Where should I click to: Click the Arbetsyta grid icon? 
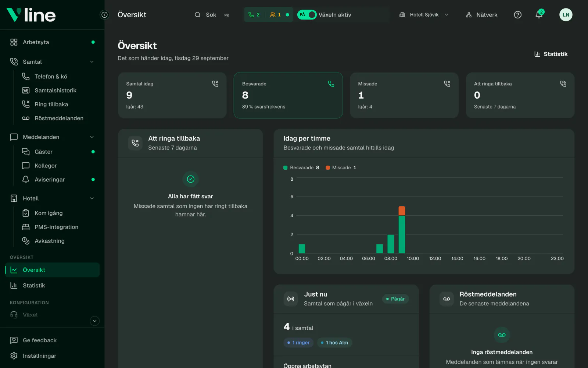[14, 42]
